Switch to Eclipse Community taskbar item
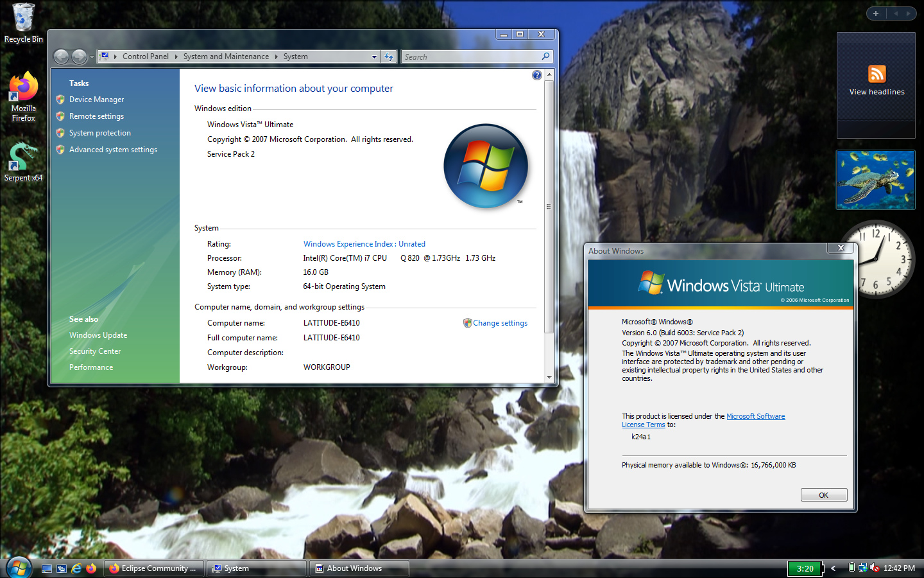The height and width of the screenshot is (578, 924). [155, 568]
